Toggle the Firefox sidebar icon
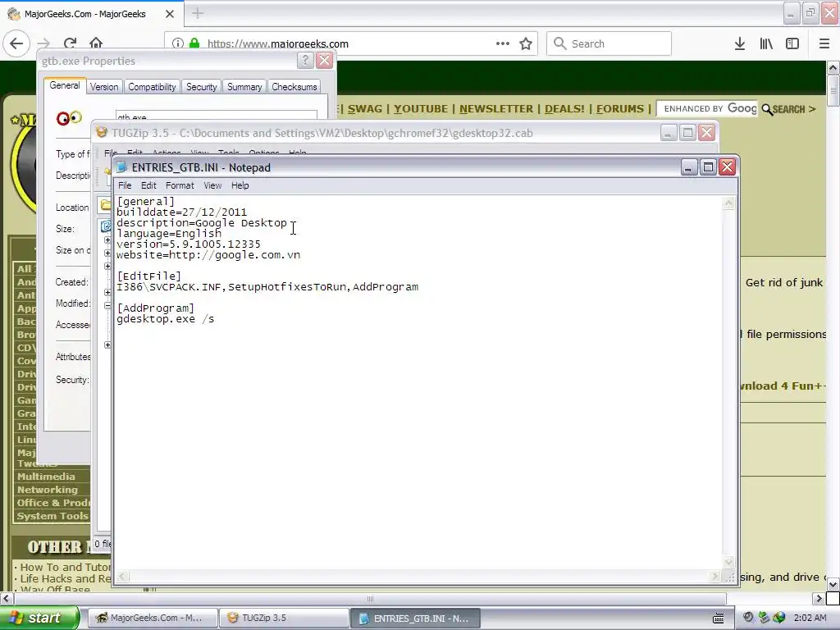Image resolution: width=840 pixels, height=630 pixels. (x=792, y=43)
